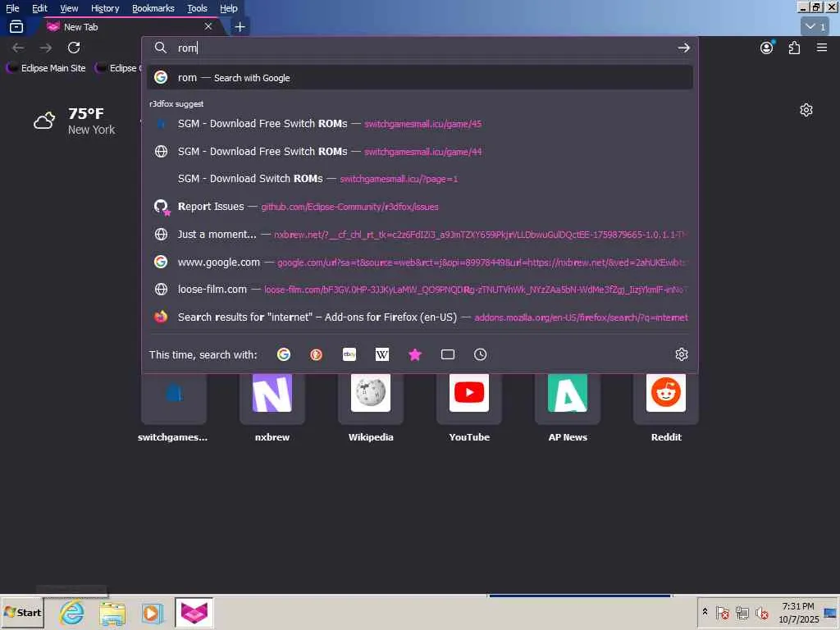Screen dimensions: 840x630
Task: Launch Internet Explorer from taskbar
Action: pos(71,613)
